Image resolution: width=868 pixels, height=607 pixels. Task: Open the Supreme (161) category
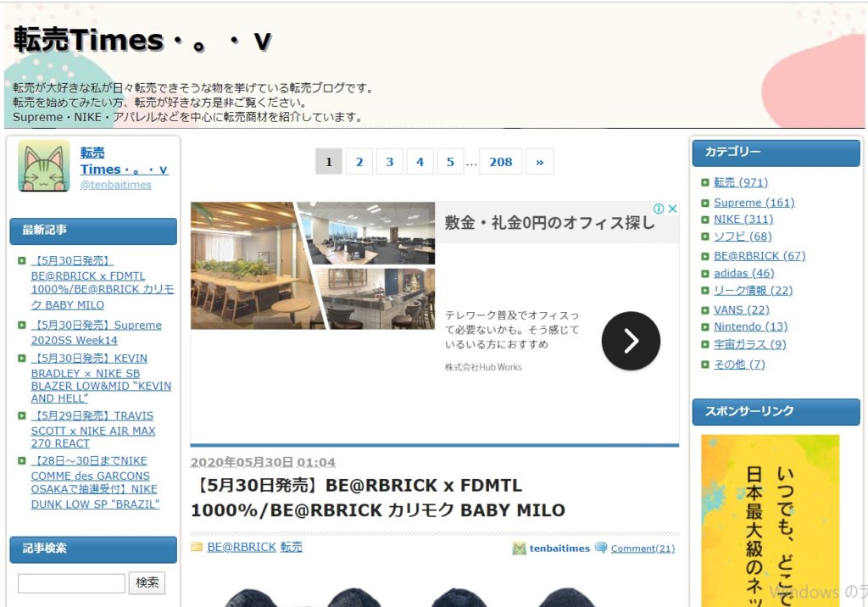(754, 203)
